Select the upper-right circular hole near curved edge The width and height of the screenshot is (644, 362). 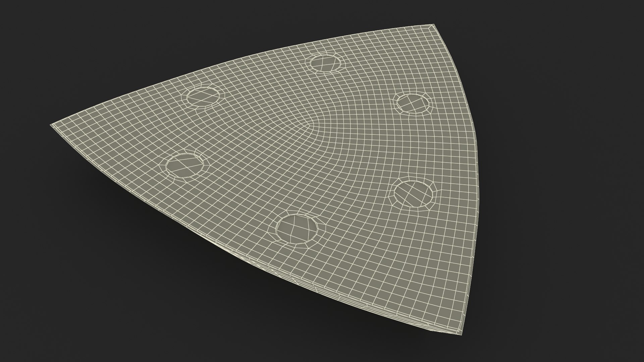[413, 104]
